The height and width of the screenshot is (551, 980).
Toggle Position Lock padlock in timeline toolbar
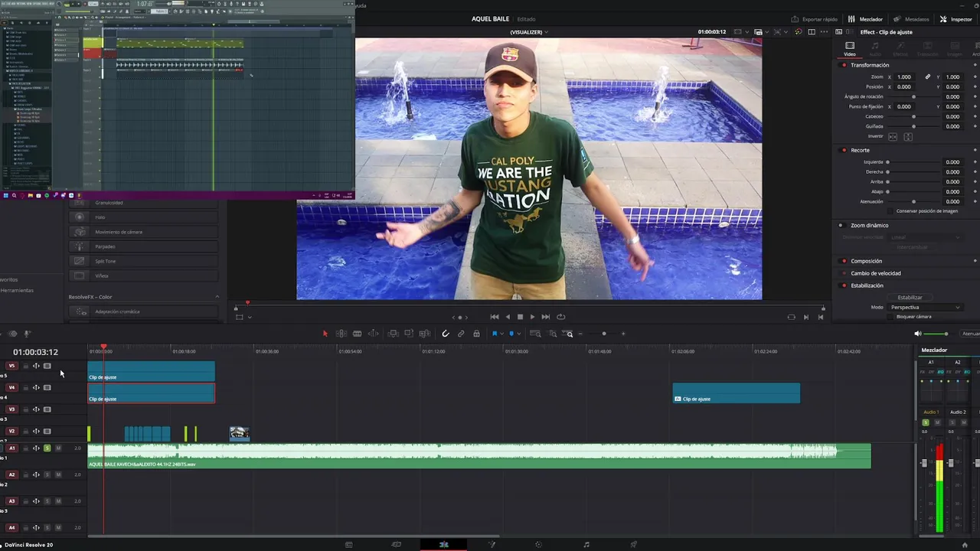pyautogui.click(x=476, y=334)
